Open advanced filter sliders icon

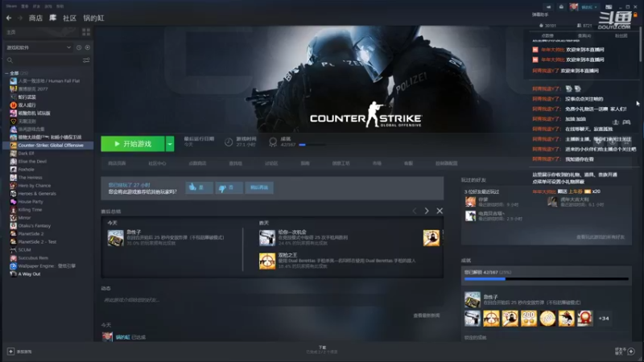(x=86, y=60)
